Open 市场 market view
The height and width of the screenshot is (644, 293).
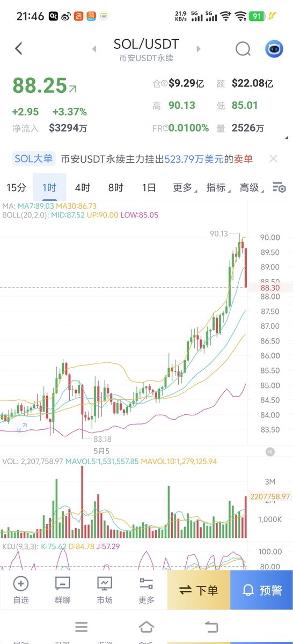click(x=104, y=590)
